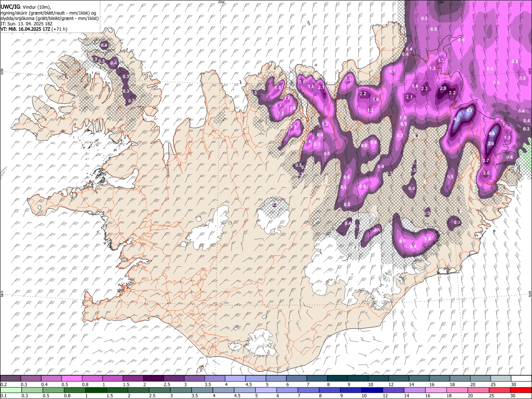The image size is (532, 399).
Task: Click the UWC/IG title text
Action: (10, 7)
